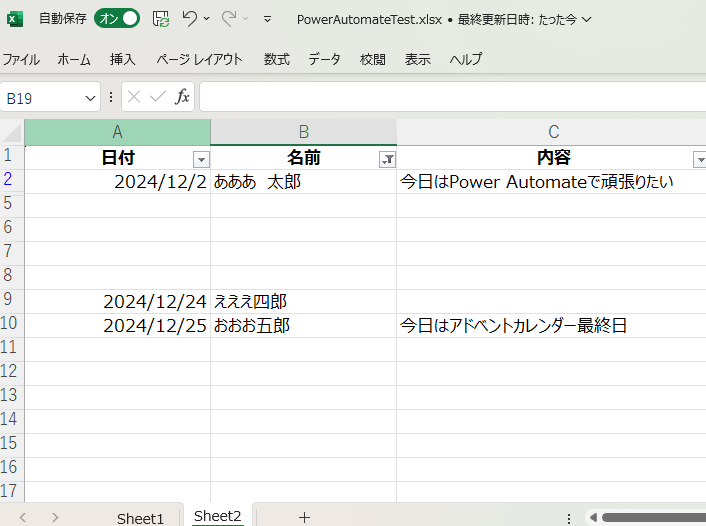Select row 2 header
Viewport: 706px width, 526px height.
tap(12, 179)
